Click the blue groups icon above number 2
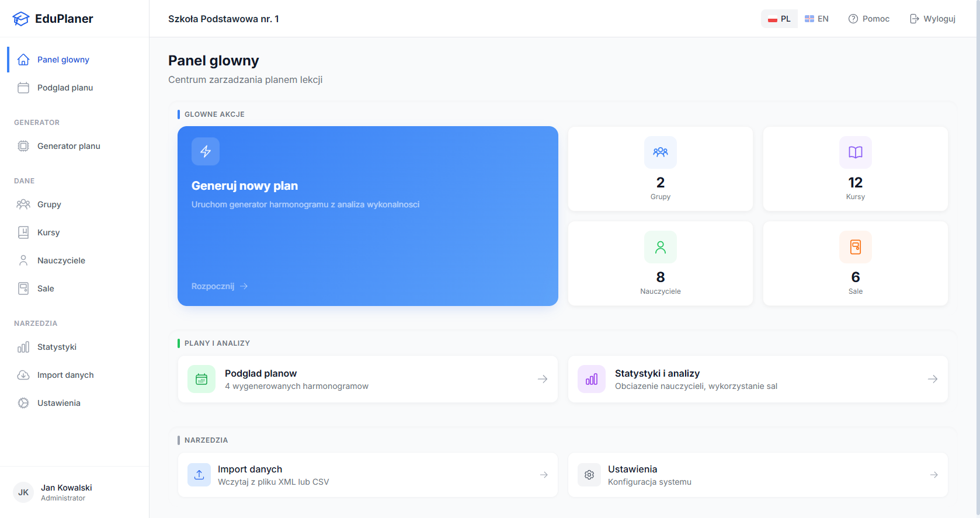The image size is (980, 518). [661, 152]
